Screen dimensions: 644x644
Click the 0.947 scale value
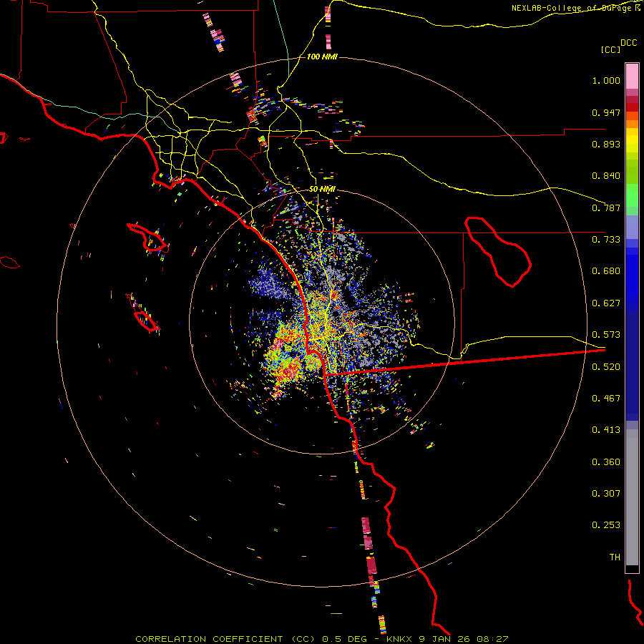606,112
